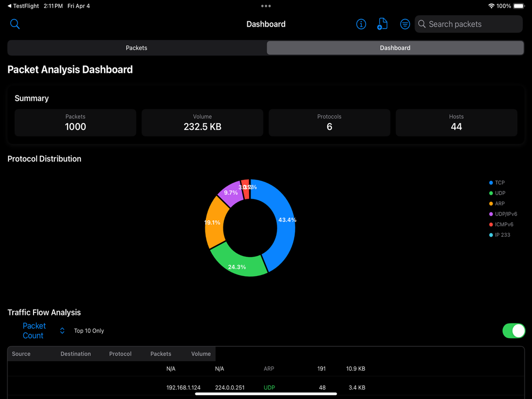Click the 3.4 KB volume value
The image size is (532, 399).
point(357,387)
